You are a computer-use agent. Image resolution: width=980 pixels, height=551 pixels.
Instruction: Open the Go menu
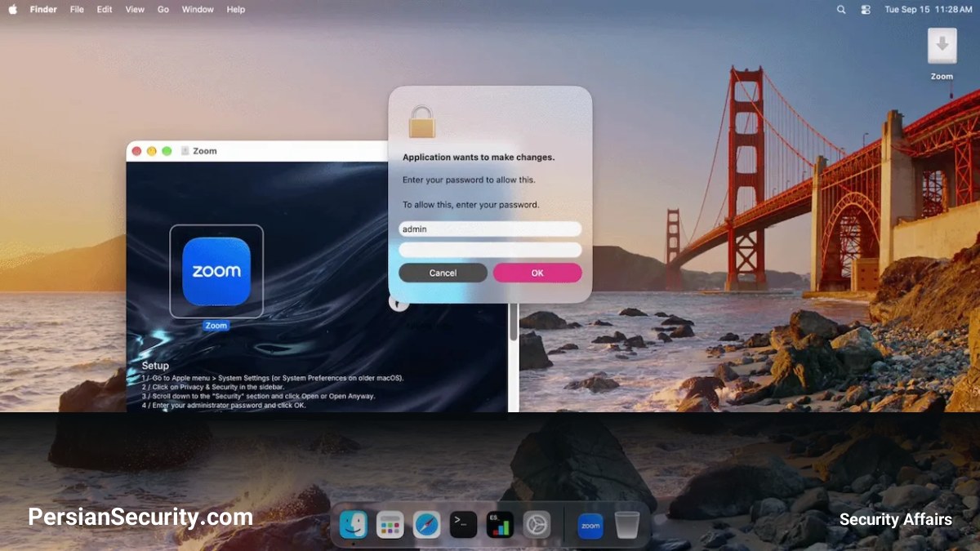[163, 10]
